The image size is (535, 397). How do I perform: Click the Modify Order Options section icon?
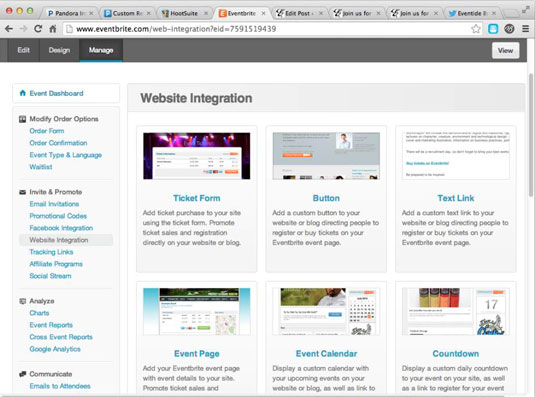point(23,119)
